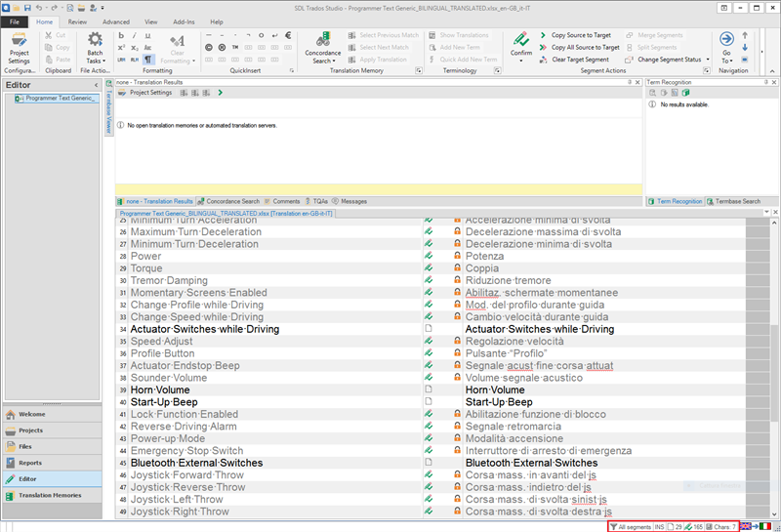Expand the Confirm dropdown arrow

tap(521, 61)
